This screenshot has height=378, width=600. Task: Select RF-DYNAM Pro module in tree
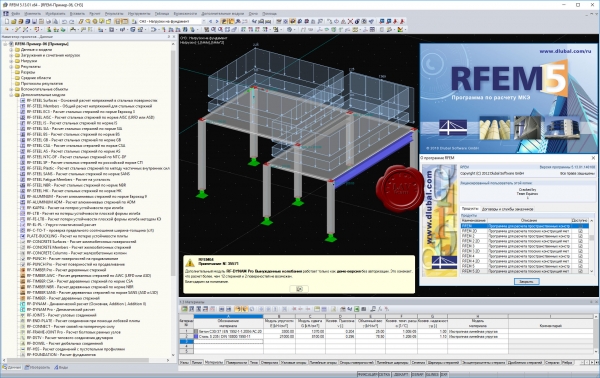(x=60, y=310)
